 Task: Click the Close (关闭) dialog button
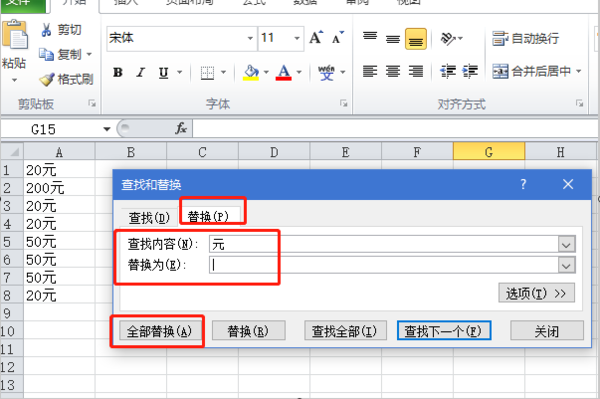tap(547, 331)
